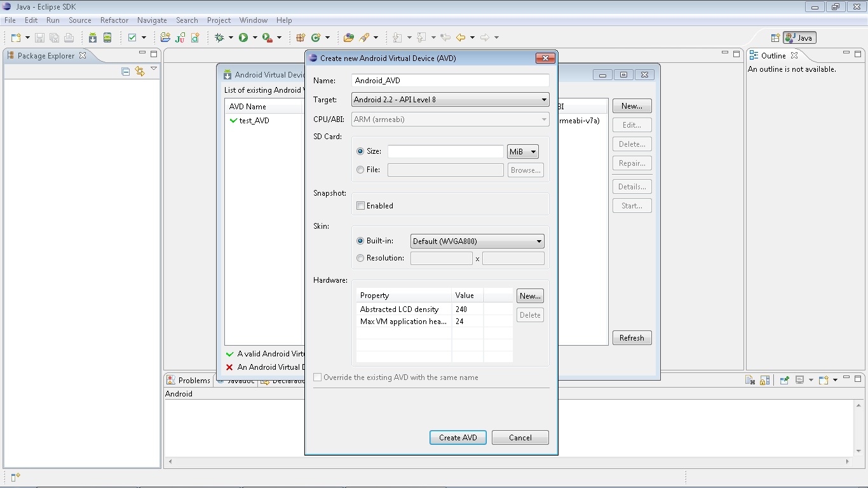Click the Open Task folder icon

(349, 37)
